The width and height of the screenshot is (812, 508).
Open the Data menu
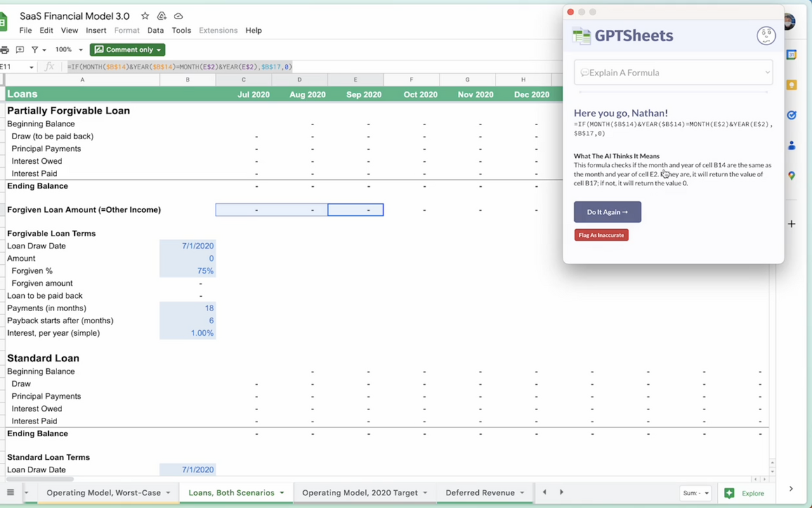pos(155,30)
